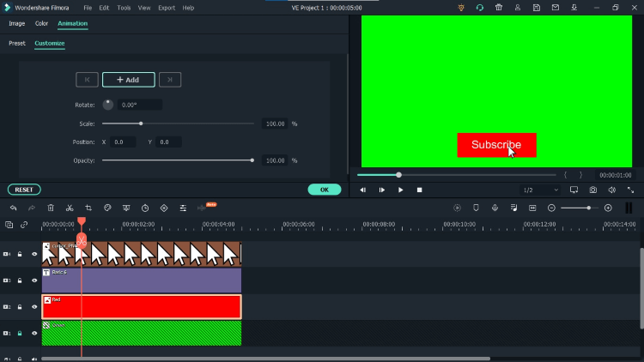Lock the Red track
This screenshot has height=362, width=644.
coord(20,306)
